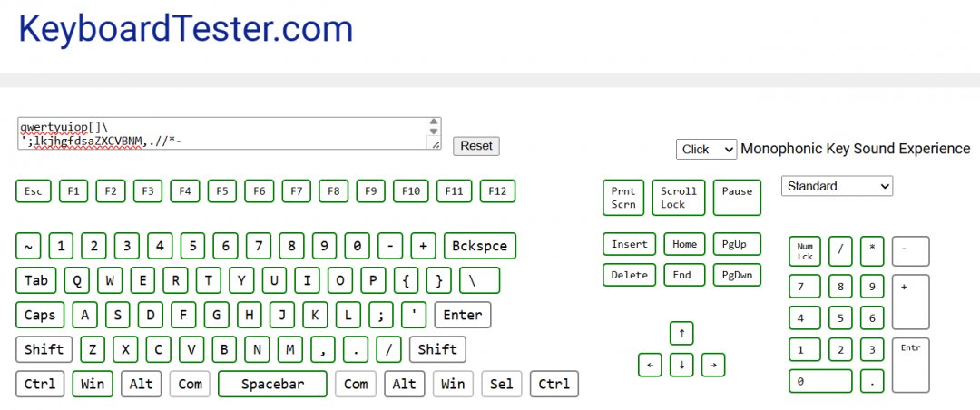Toggle the Num Lck key
The width and height of the screenshot is (980, 410).
coord(804,251)
